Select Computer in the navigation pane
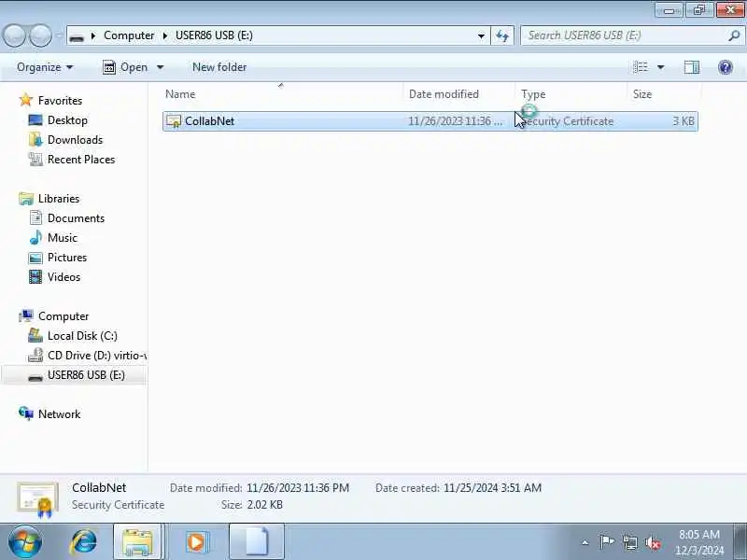The width and height of the screenshot is (747, 560). coord(63,316)
